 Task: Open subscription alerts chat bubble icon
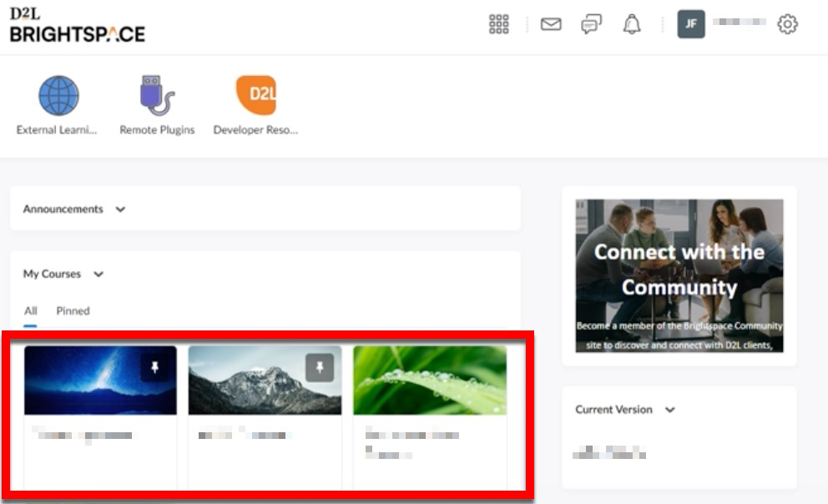(591, 24)
